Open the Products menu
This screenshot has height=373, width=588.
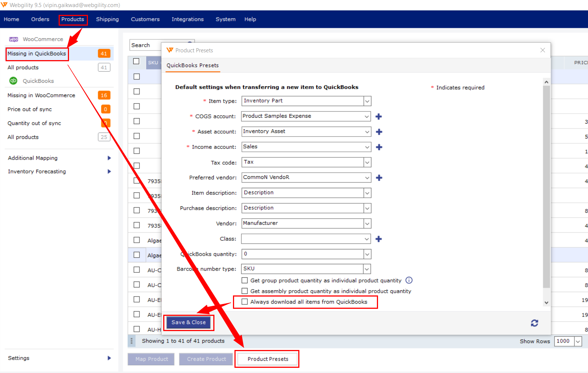click(x=73, y=19)
